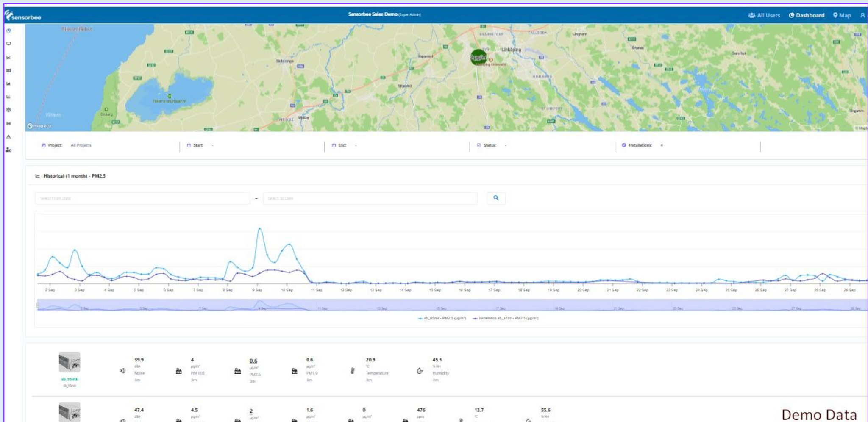The height and width of the screenshot is (422, 868).
Task: Open the line chart icon in sidebar
Action: click(8, 57)
